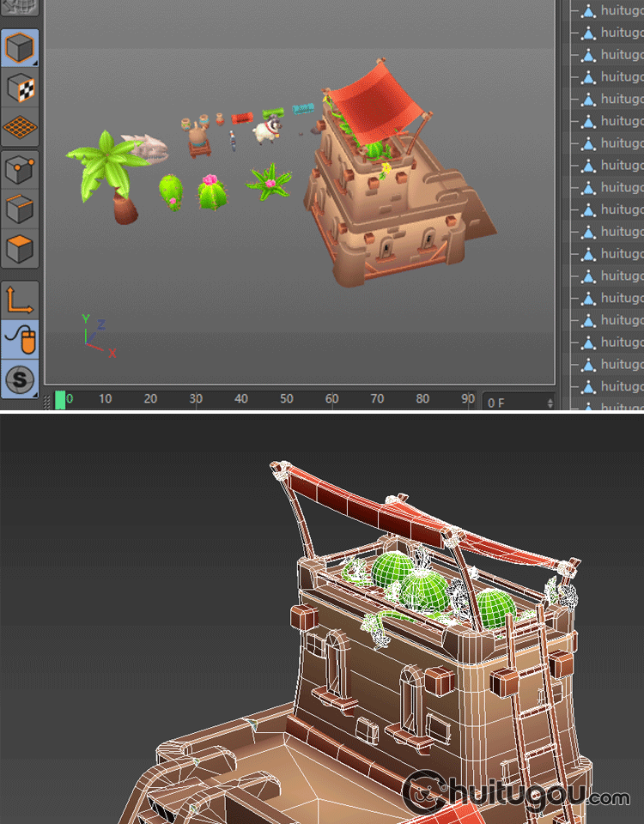Viewport: 644px width, 824px height.
Task: Toggle Tweak mode with mouse icon
Action: click(x=20, y=339)
